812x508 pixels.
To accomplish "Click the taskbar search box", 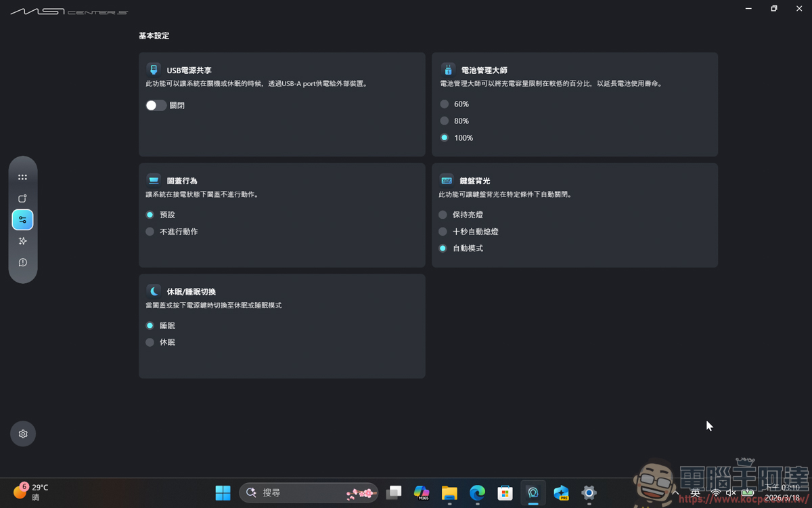I will point(298,493).
